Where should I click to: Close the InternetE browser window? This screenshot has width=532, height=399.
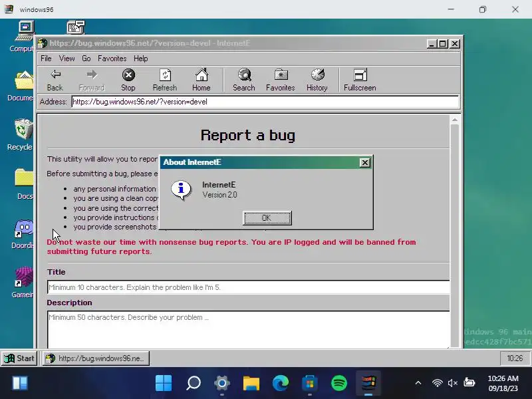(455, 44)
